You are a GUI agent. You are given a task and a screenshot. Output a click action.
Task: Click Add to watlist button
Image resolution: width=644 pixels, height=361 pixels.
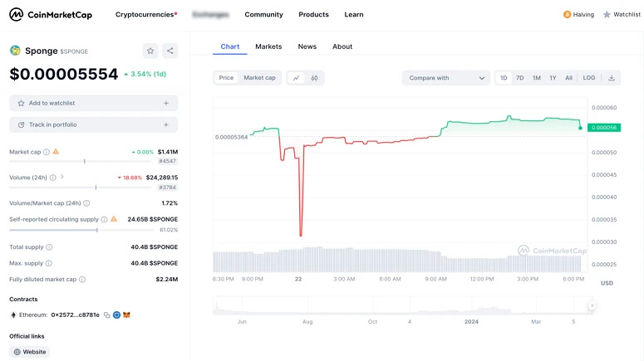tap(93, 103)
